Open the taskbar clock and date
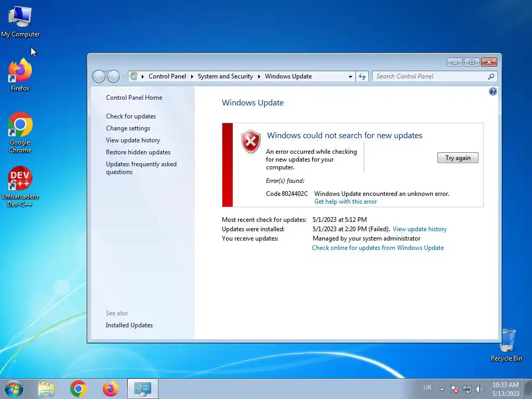532x399 pixels. 506,389
